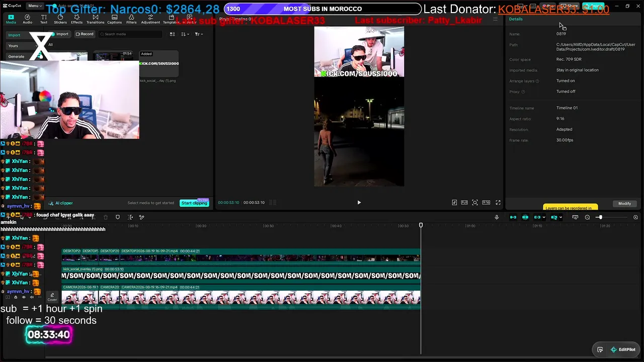Click the Record button
The height and width of the screenshot is (362, 644).
(85, 34)
